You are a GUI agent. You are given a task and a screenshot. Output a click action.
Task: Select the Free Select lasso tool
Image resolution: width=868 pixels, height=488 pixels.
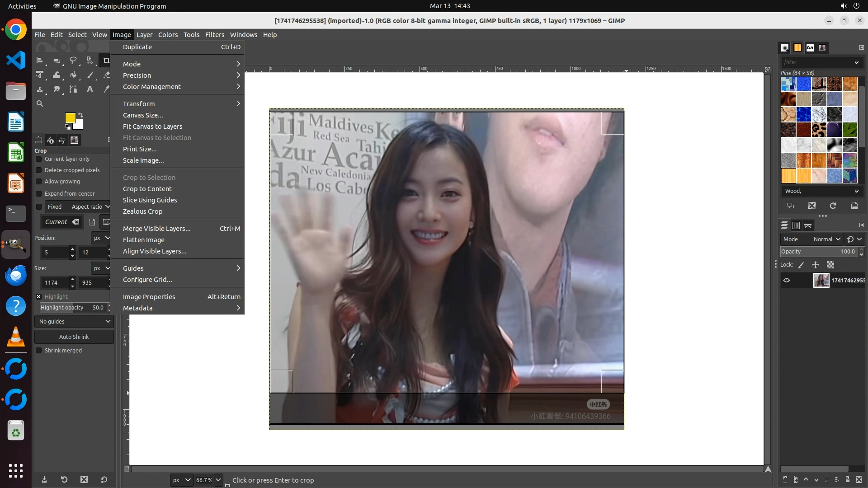73,60
